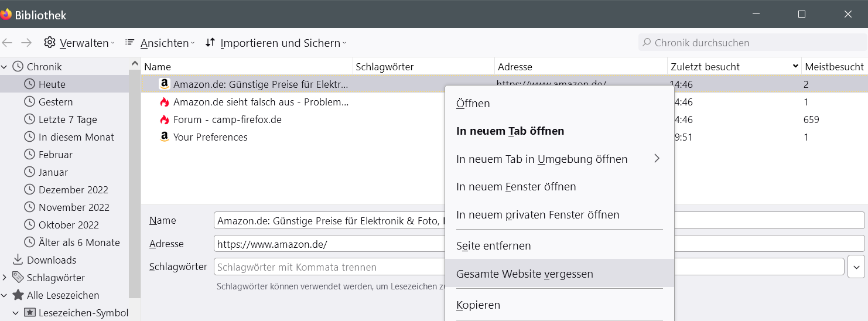This screenshot has height=321, width=868.
Task: Select Gestern in history sidebar
Action: pyautogui.click(x=56, y=102)
